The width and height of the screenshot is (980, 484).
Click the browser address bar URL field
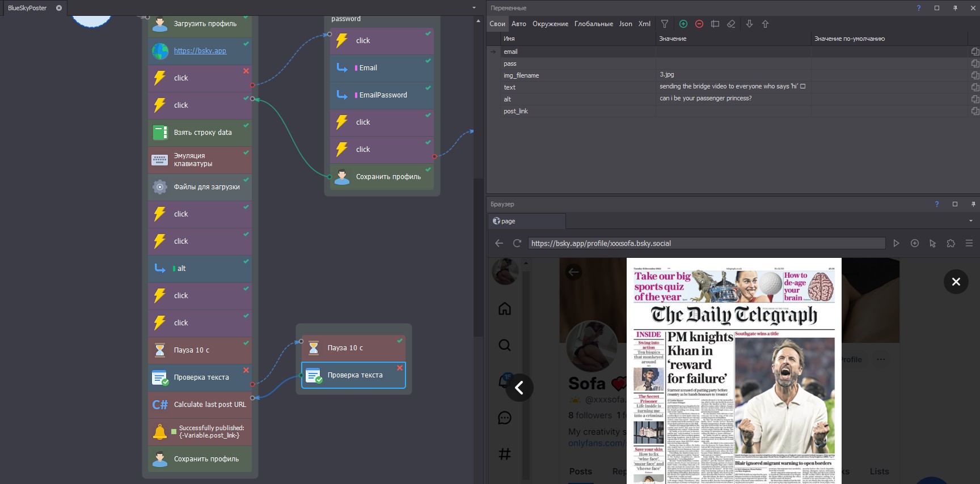pyautogui.click(x=707, y=243)
